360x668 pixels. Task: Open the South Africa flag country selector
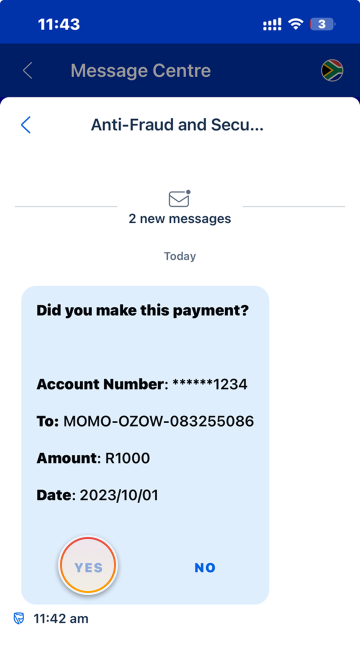[332, 70]
